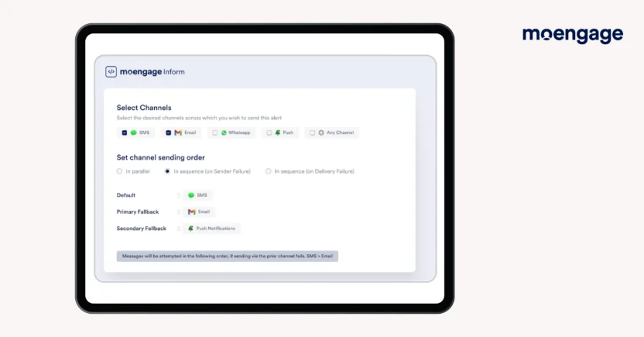Click the drag handle in the Default row
The width and height of the screenshot is (644, 337).
(x=179, y=195)
